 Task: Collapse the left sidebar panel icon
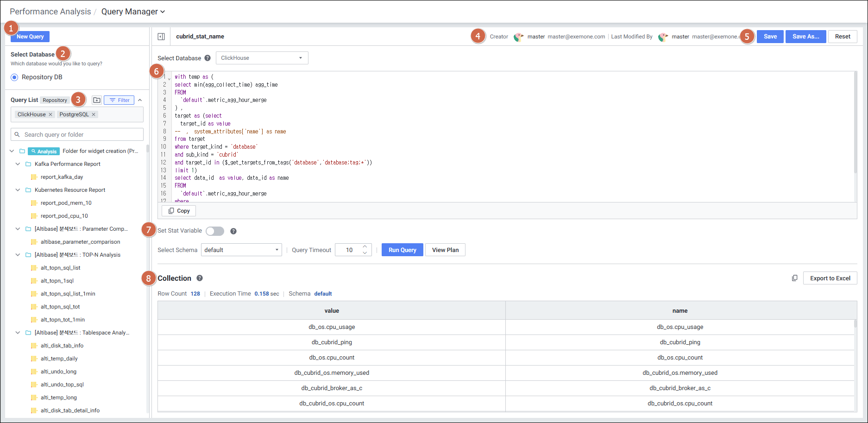pos(161,37)
